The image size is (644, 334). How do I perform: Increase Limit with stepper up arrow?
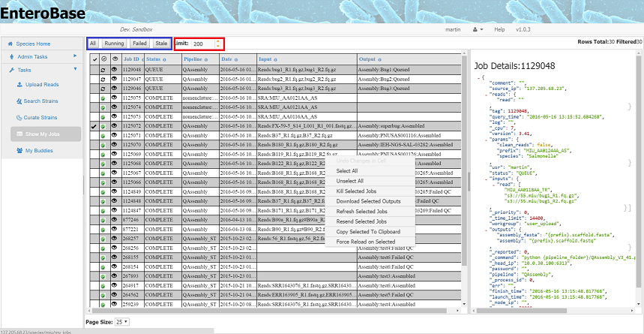click(x=218, y=41)
